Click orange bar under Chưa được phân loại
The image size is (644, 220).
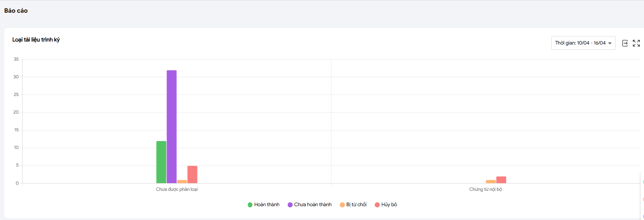(x=182, y=182)
